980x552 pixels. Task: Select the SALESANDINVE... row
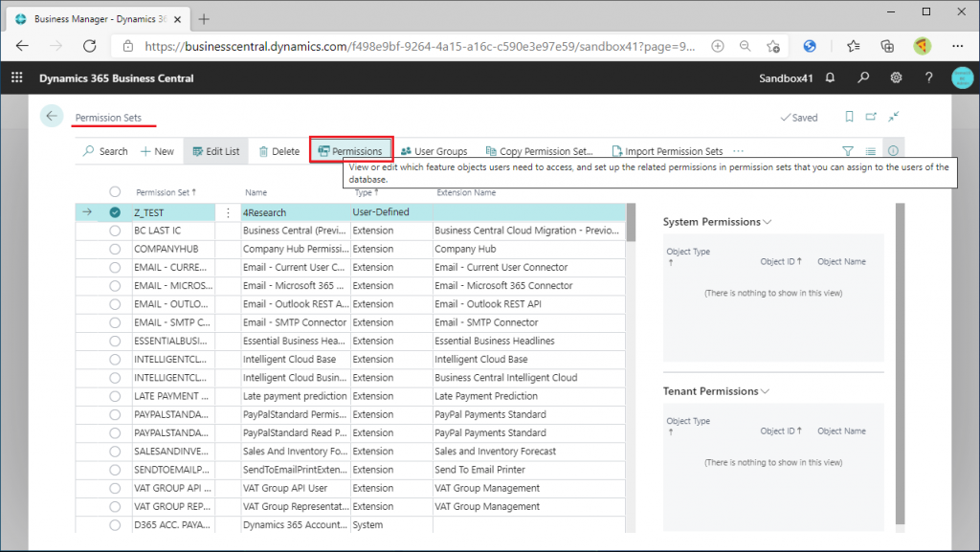[115, 452]
